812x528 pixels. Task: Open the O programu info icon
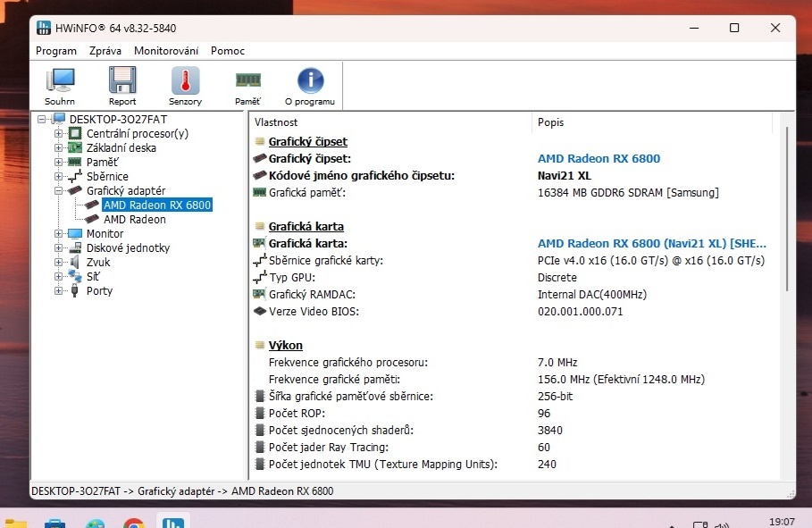click(x=310, y=86)
